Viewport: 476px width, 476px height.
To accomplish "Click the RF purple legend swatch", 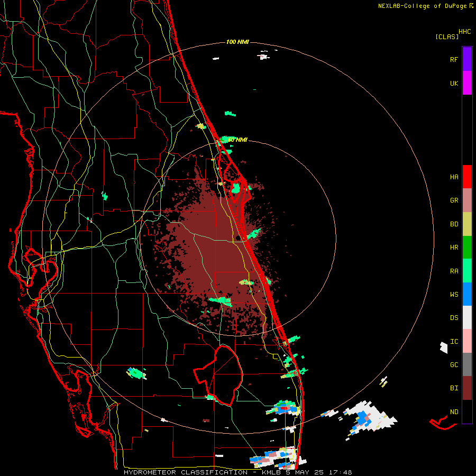I will click(x=467, y=59).
